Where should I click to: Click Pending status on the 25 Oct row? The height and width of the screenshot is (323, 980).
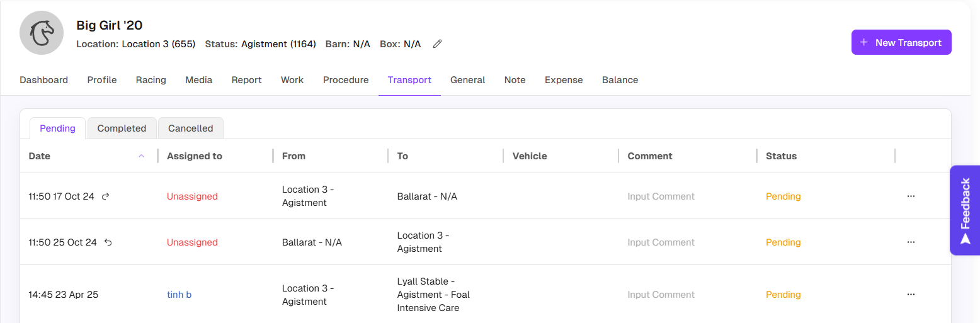click(x=783, y=242)
